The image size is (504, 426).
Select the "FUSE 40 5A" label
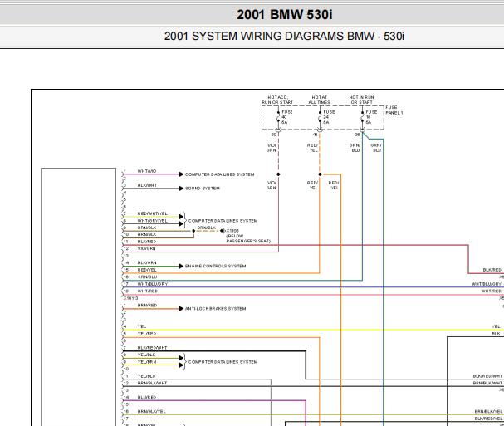click(x=287, y=117)
